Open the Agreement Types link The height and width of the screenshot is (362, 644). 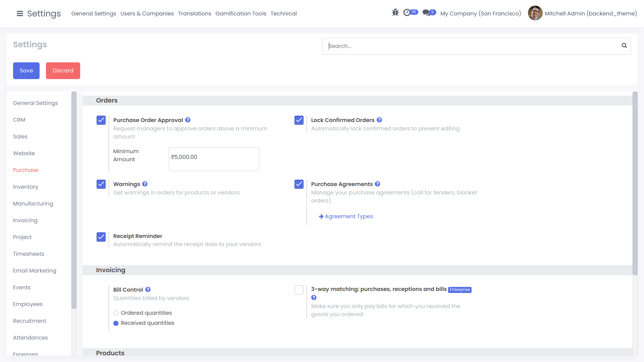coord(348,217)
